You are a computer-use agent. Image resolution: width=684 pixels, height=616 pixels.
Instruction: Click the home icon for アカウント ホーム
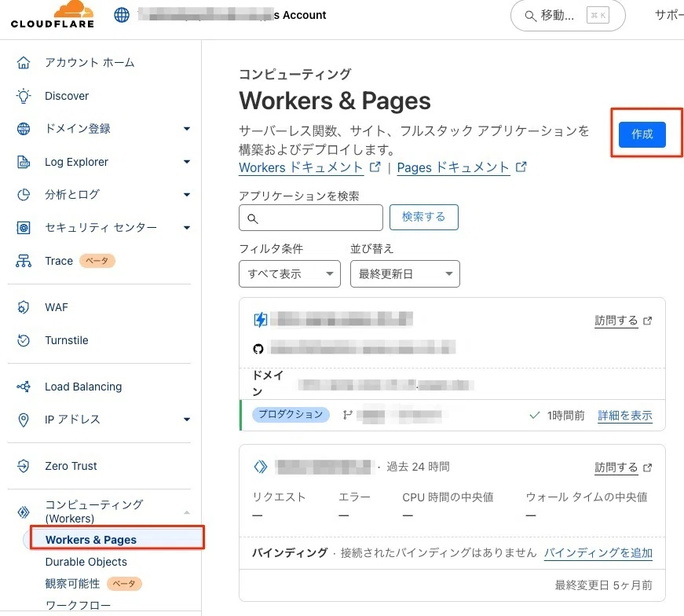coord(24,63)
